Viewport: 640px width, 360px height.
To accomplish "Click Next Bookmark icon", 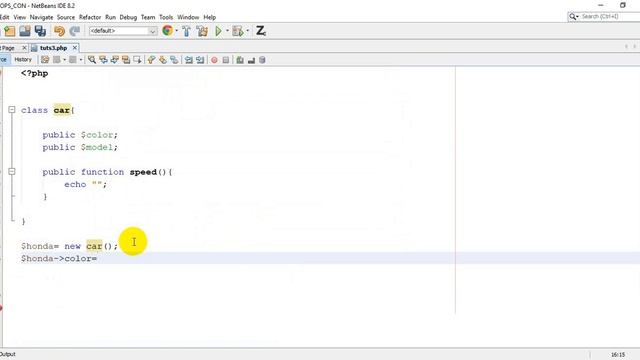I will click(163, 60).
